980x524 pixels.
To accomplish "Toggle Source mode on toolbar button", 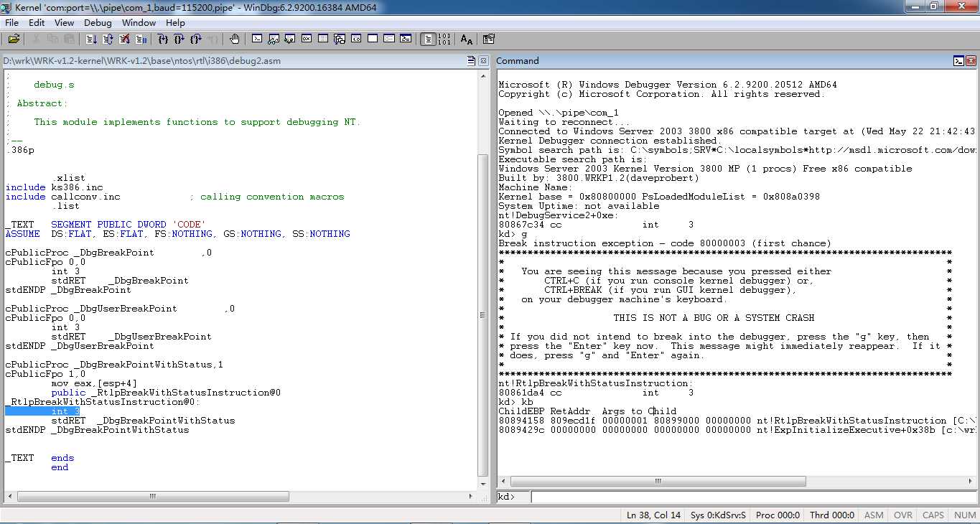I will 428,39.
